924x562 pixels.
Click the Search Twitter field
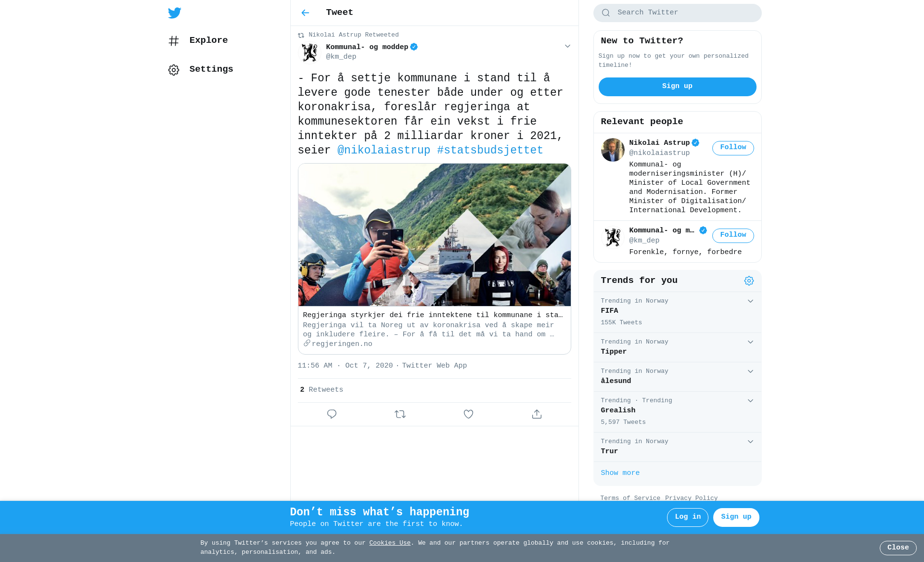point(677,13)
